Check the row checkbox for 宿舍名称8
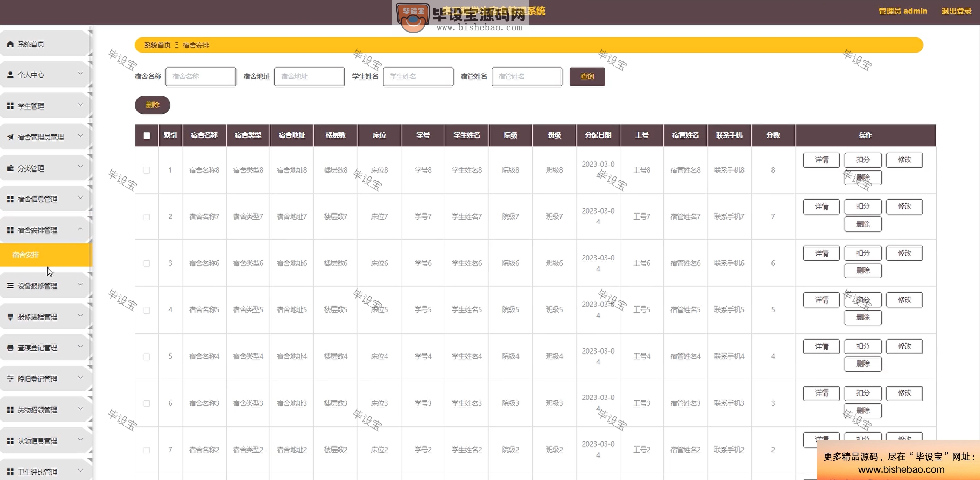This screenshot has height=480, width=980. pos(147,170)
